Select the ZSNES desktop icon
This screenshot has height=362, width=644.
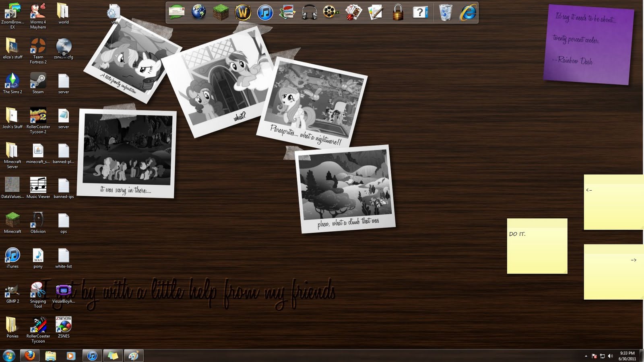[x=64, y=327]
